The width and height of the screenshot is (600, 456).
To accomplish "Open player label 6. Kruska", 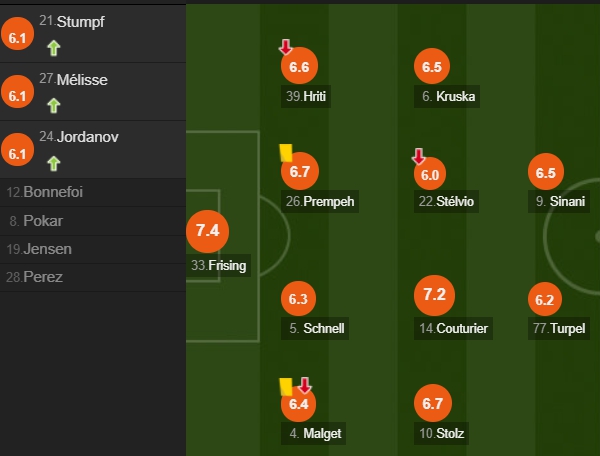I will [447, 96].
